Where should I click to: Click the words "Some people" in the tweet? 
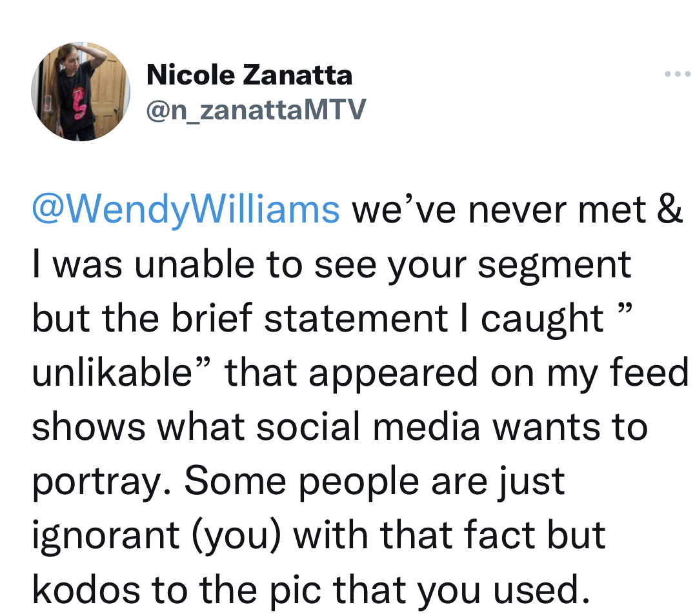tap(302, 482)
